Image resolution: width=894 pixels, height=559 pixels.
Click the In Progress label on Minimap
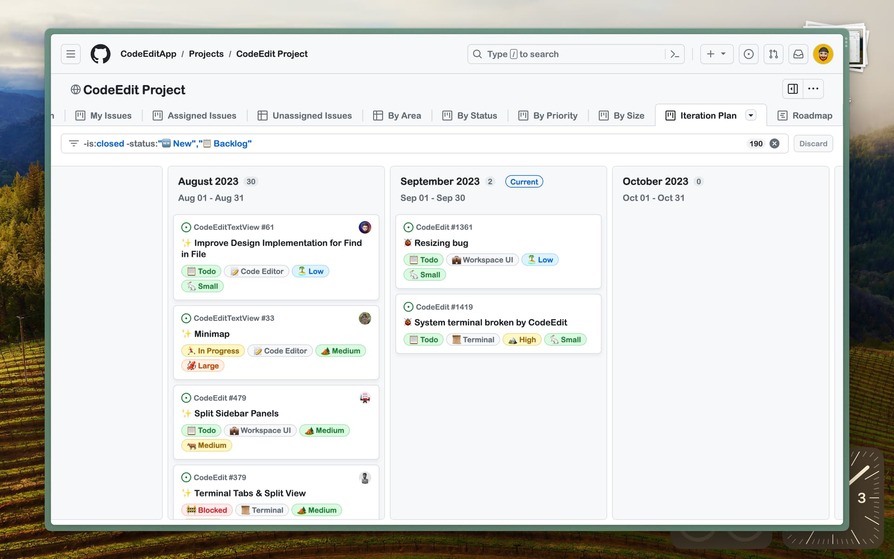pyautogui.click(x=213, y=351)
